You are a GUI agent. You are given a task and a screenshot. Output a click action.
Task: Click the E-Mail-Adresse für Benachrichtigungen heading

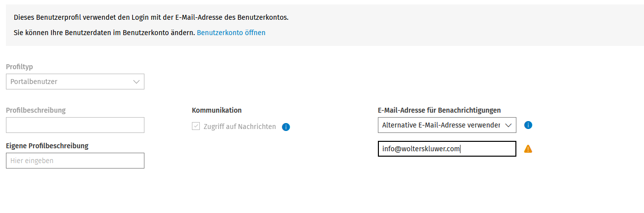point(439,110)
